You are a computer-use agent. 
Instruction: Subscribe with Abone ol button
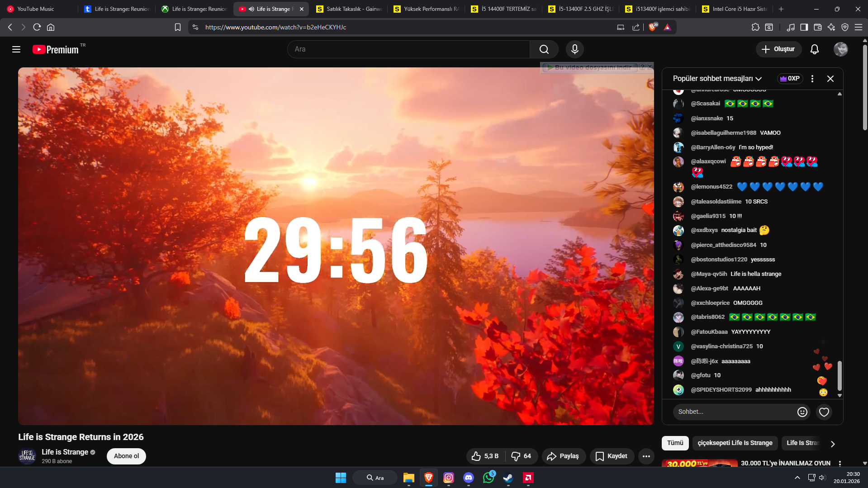[x=126, y=456]
